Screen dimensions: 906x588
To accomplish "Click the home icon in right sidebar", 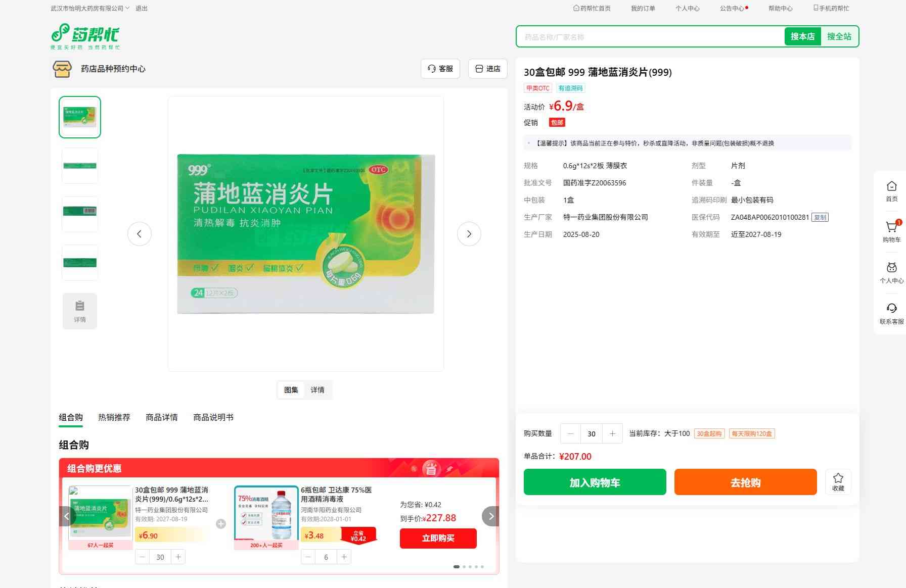I will (x=891, y=190).
